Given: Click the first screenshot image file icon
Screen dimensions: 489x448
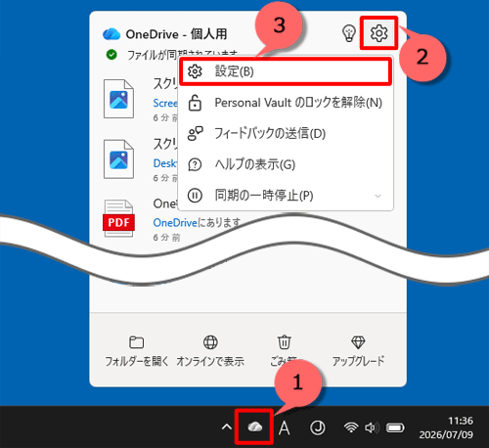Looking at the screenshot, I should [118, 99].
